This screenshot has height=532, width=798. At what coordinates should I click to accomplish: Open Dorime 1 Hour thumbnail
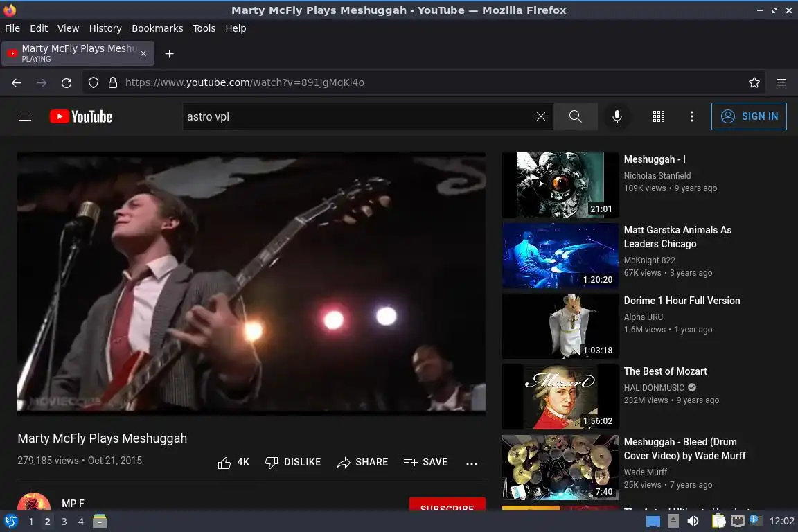[560, 326]
